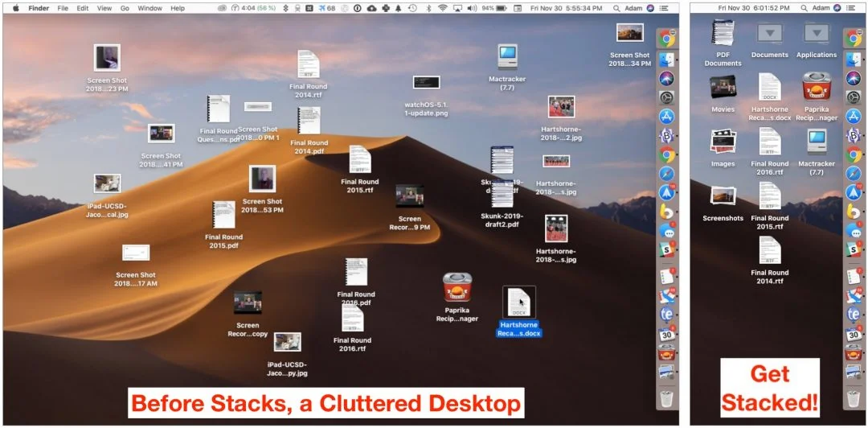Open the File menu

63,8
